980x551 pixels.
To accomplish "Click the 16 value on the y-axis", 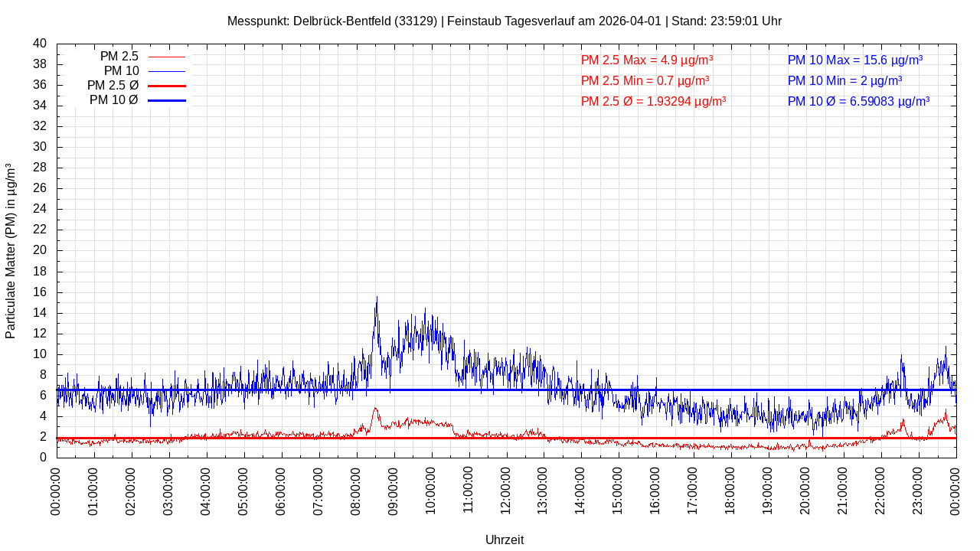I will tap(40, 292).
